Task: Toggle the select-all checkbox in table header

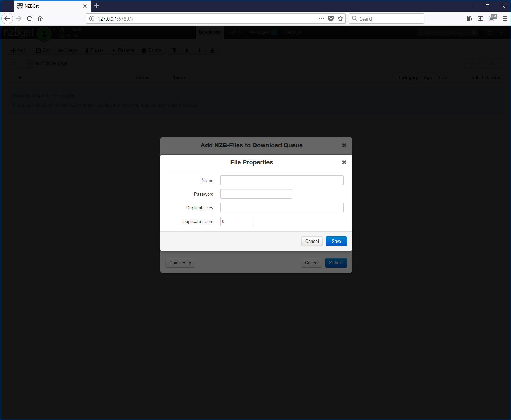Action: point(12,78)
